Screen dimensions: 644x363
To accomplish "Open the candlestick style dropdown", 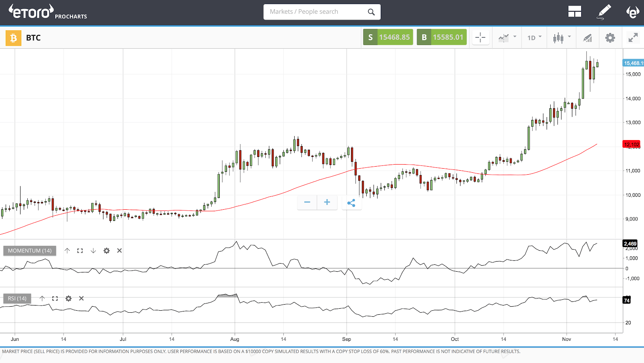I will [561, 37].
